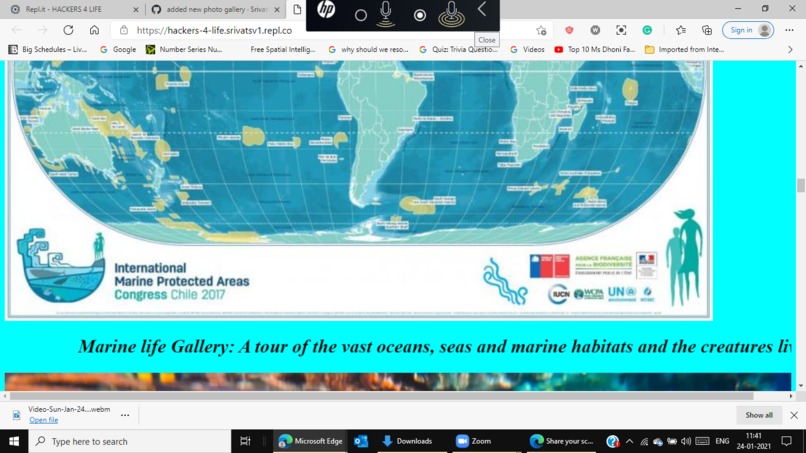The image size is (806, 453).
Task: Switch to Zoom on the taskbar
Action: 474,441
